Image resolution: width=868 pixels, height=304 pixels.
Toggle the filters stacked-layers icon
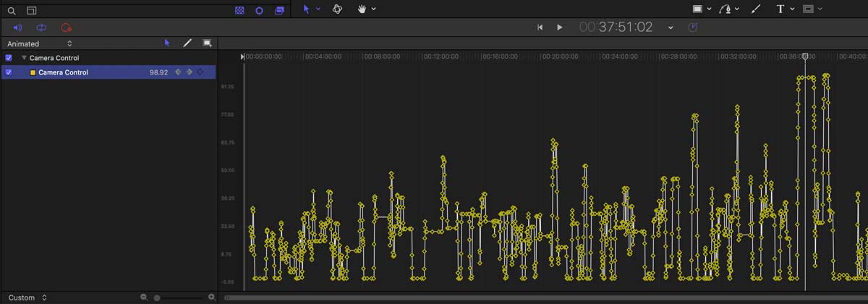coord(279,11)
